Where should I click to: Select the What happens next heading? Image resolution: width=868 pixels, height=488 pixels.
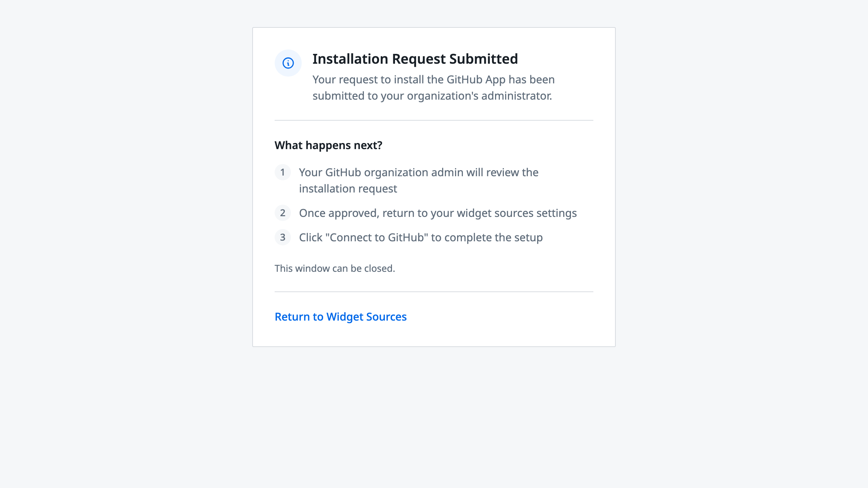pos(328,145)
